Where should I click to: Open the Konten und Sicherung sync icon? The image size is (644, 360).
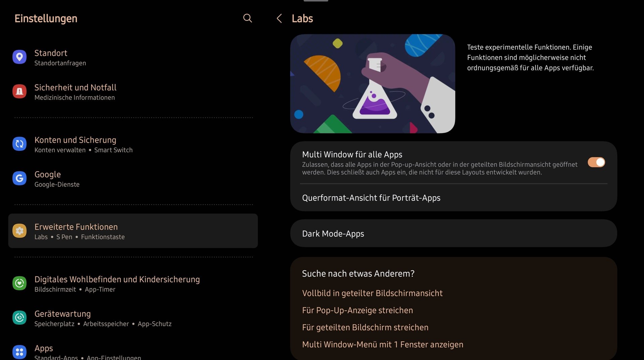point(19,144)
